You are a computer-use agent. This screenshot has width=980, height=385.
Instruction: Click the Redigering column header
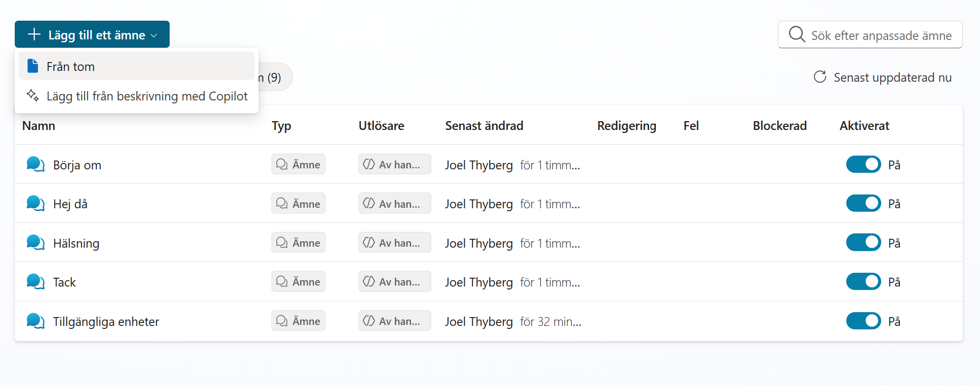(x=627, y=126)
